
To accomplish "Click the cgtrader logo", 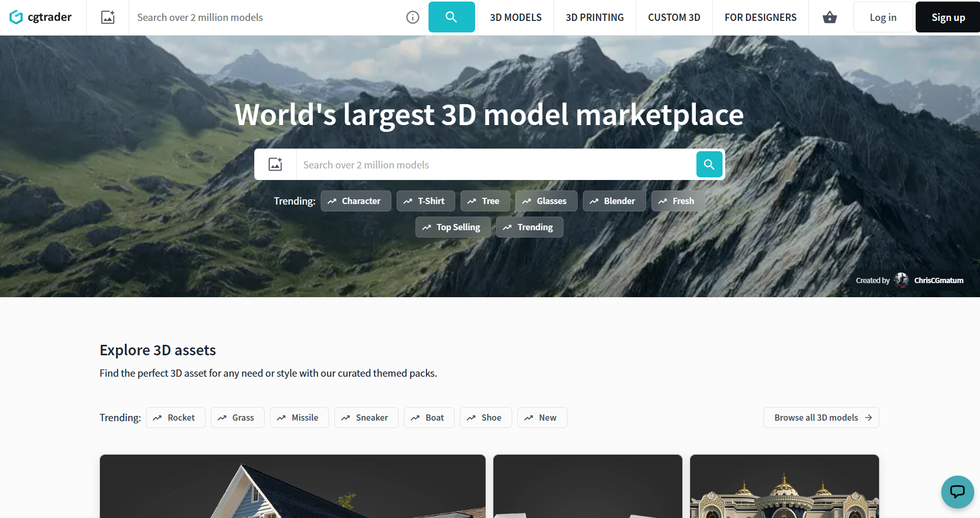I will 41,17.
